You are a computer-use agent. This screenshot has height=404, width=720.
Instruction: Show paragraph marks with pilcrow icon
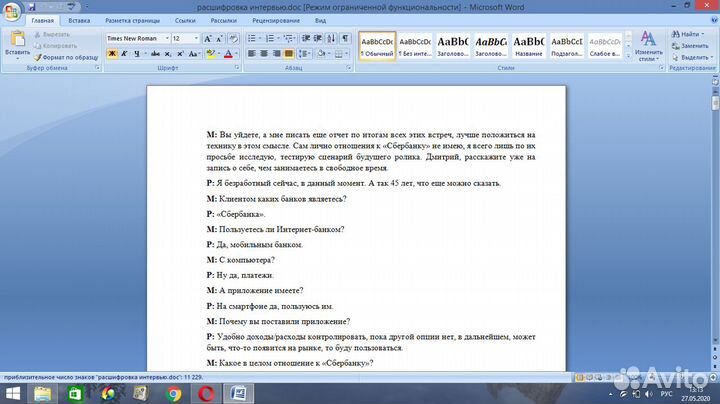coord(345,38)
